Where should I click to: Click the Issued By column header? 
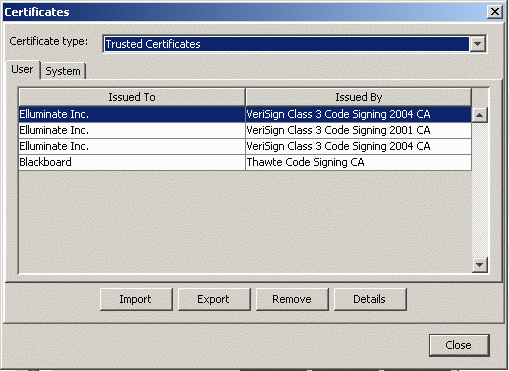(x=359, y=97)
